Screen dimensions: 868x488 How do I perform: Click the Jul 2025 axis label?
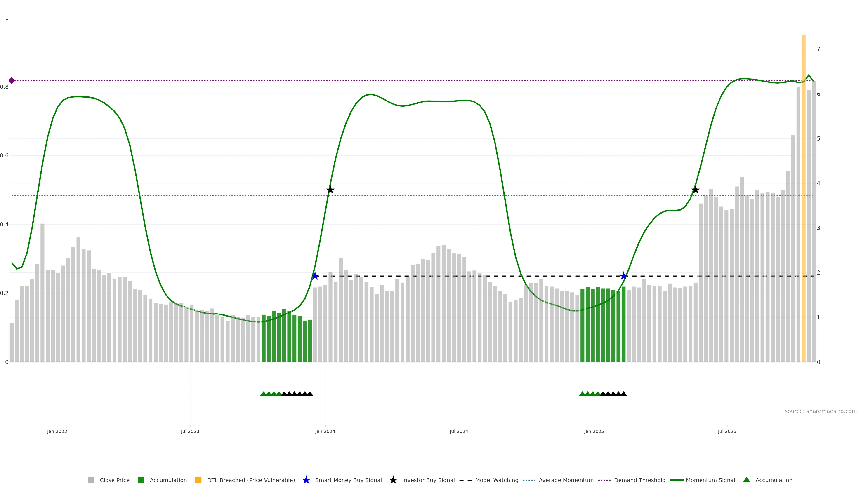[727, 431]
